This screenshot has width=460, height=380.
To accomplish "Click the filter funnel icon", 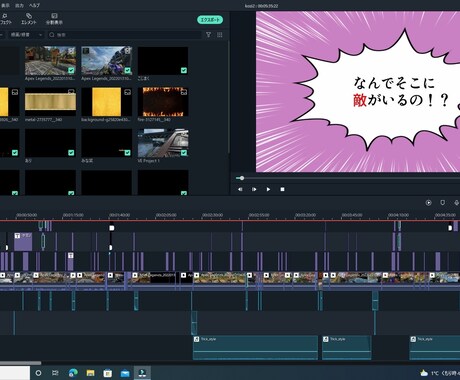I will tap(208, 35).
